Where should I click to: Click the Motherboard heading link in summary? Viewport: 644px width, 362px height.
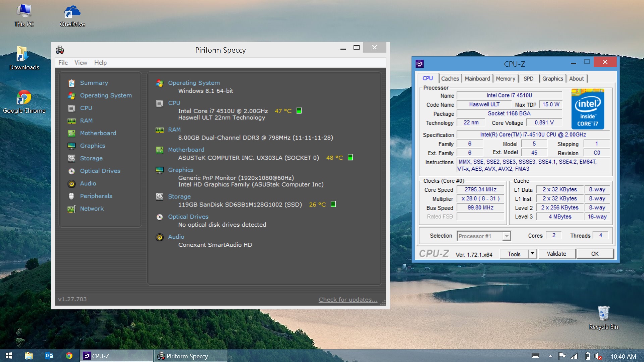coord(186,150)
